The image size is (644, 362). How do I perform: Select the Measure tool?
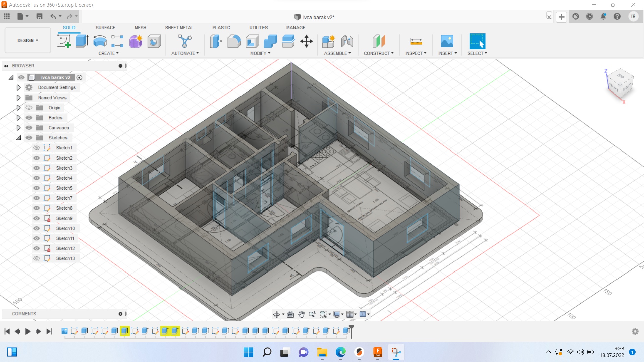pyautogui.click(x=416, y=41)
